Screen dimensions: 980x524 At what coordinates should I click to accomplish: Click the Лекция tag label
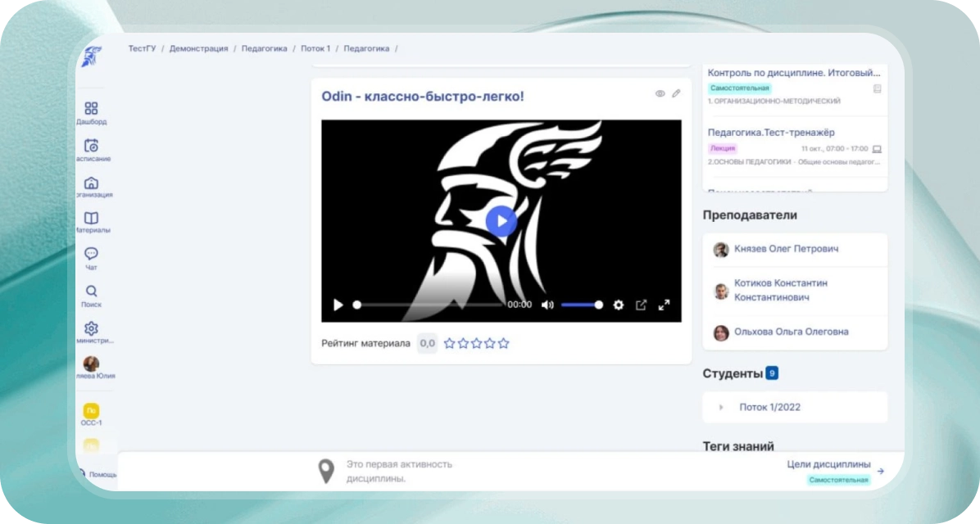pos(723,149)
